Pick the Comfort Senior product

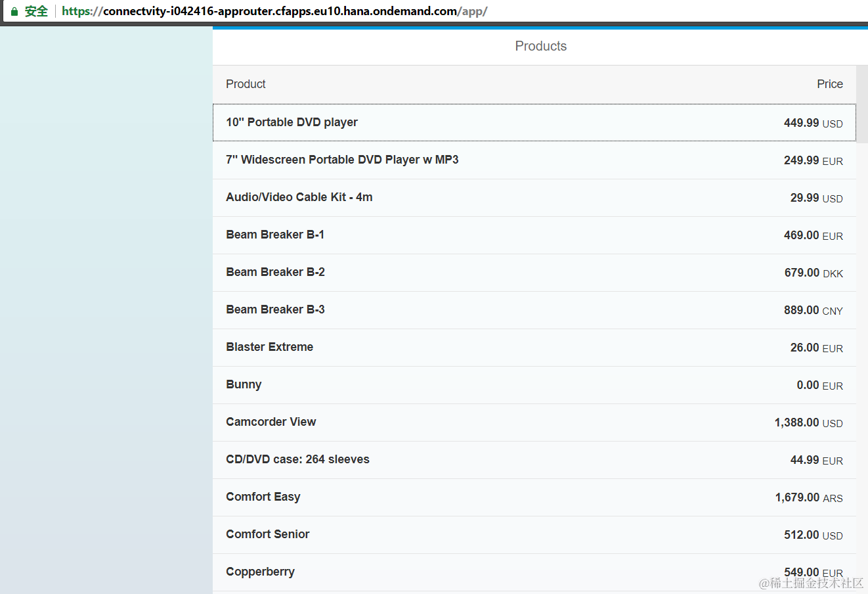534,535
